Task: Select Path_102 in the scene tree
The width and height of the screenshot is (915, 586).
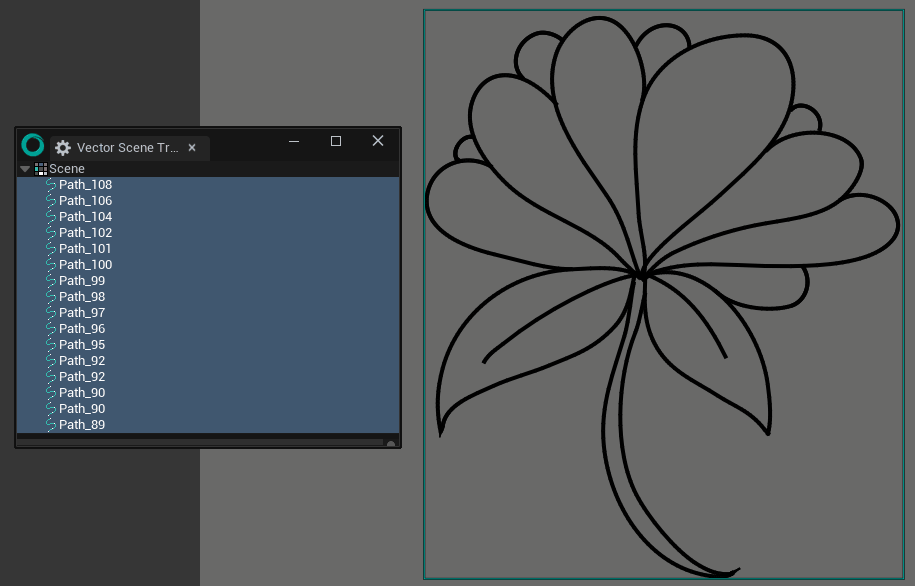Action: [x=84, y=232]
